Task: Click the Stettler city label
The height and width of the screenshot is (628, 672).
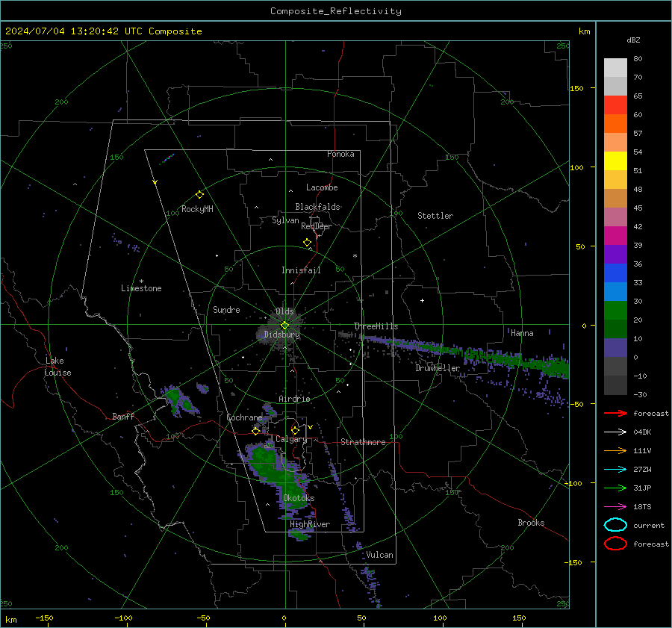Action: tap(435, 216)
